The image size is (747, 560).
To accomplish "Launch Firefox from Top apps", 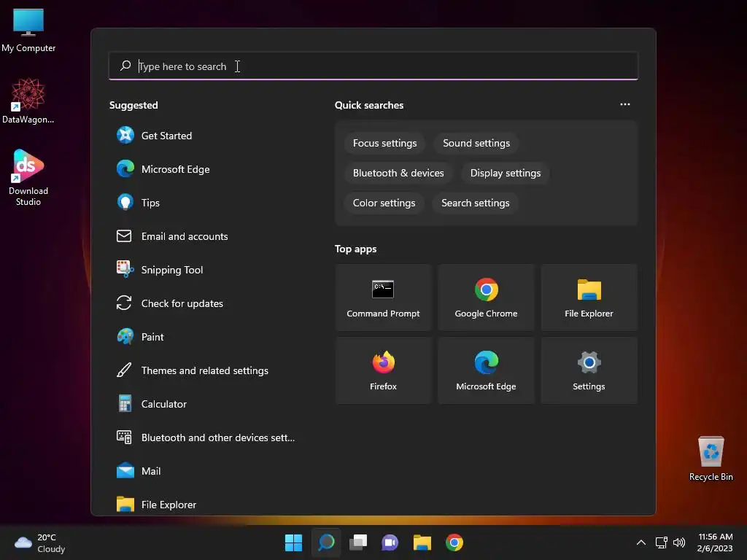I will click(383, 370).
